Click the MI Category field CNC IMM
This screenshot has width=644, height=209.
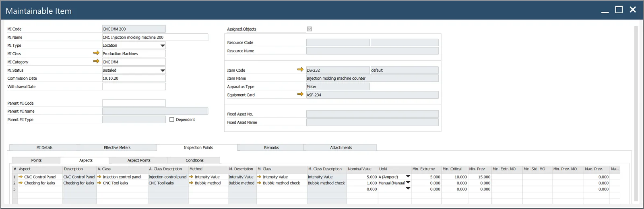[134, 62]
